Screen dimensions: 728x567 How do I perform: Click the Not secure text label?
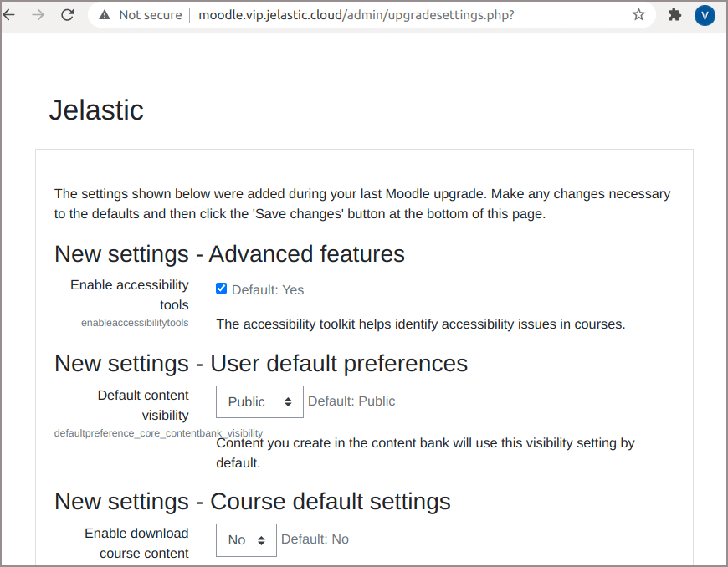point(151,15)
